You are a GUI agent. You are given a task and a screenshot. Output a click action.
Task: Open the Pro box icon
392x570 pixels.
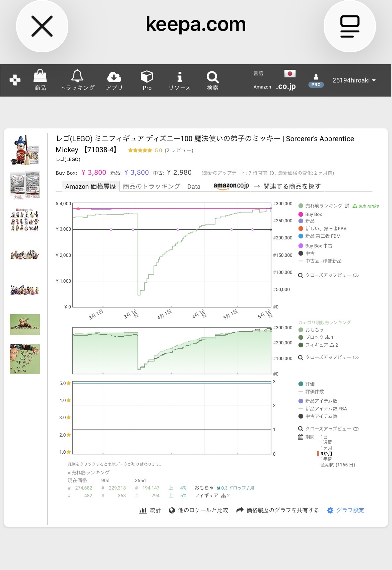(147, 80)
